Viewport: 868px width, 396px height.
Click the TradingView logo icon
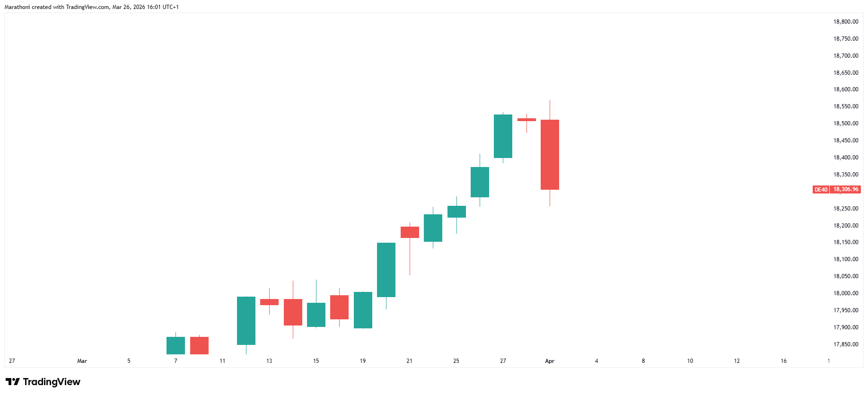point(13,382)
